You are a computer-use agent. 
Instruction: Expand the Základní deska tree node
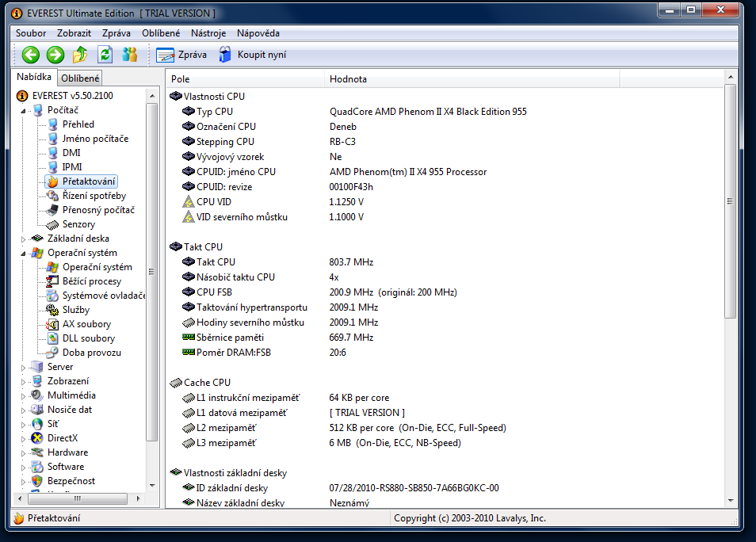pyautogui.click(x=23, y=239)
